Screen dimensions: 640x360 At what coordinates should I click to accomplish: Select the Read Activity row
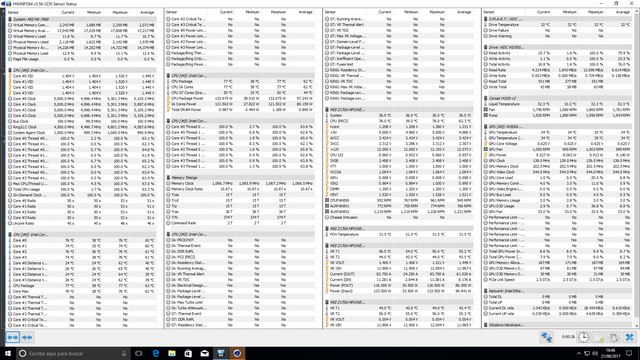[558, 53]
